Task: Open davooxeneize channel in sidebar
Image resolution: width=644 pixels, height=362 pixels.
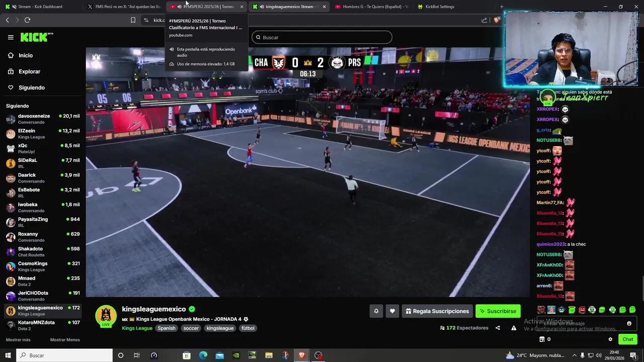Action: (x=43, y=119)
